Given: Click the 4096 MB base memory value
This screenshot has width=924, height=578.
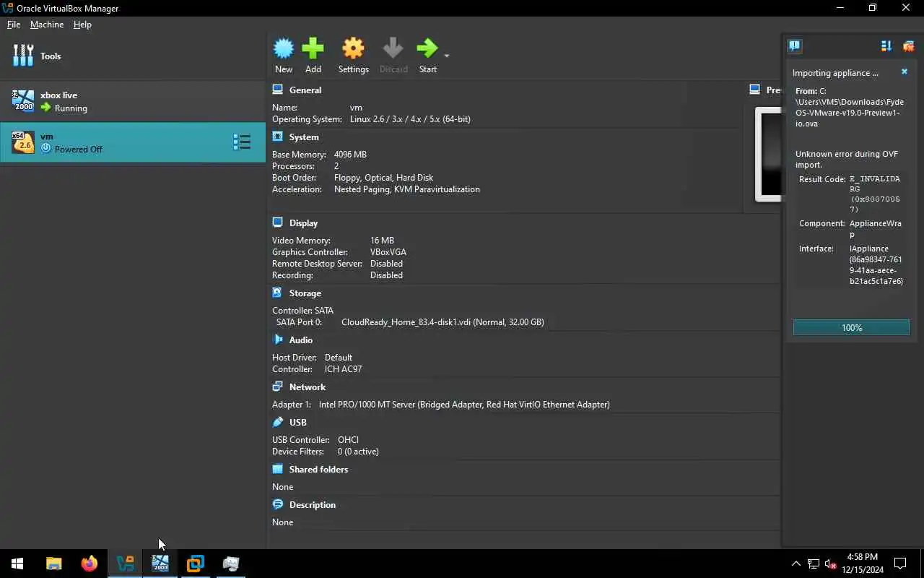Looking at the screenshot, I should click(350, 155).
